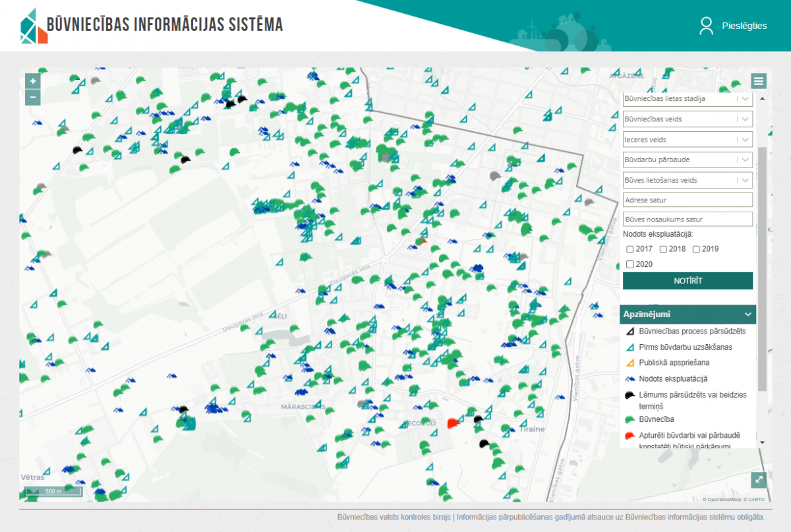Zoom out of the map
Viewport: 791px width, 532px height.
pos(33,98)
